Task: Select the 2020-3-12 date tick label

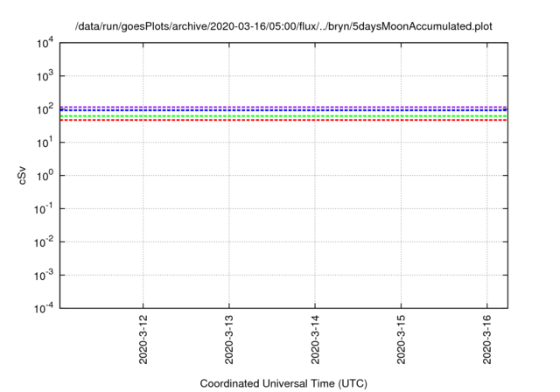Action: [x=143, y=340]
